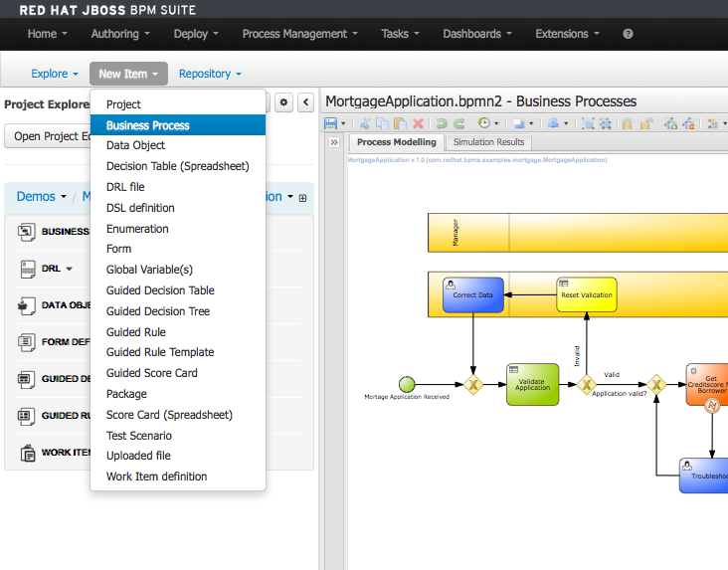Open the Extensions menu
The width and height of the screenshot is (728, 570).
(567, 34)
